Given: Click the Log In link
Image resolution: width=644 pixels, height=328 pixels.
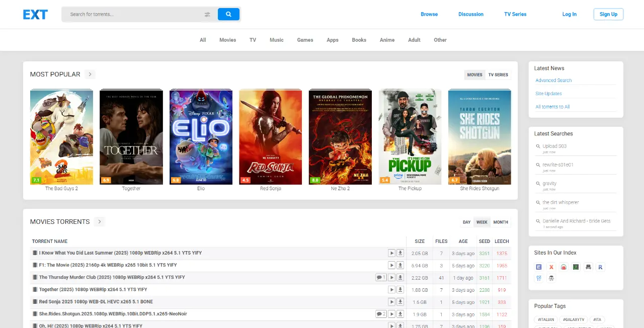Looking at the screenshot, I should (570, 14).
